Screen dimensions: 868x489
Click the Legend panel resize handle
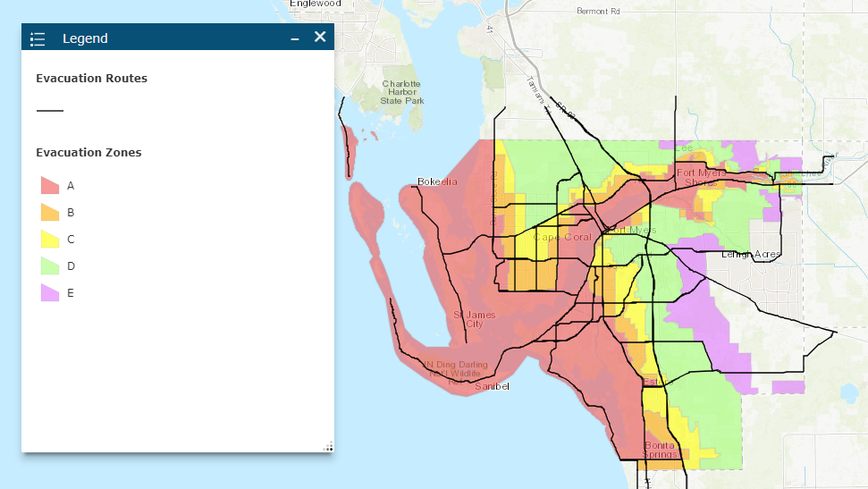coord(328,446)
